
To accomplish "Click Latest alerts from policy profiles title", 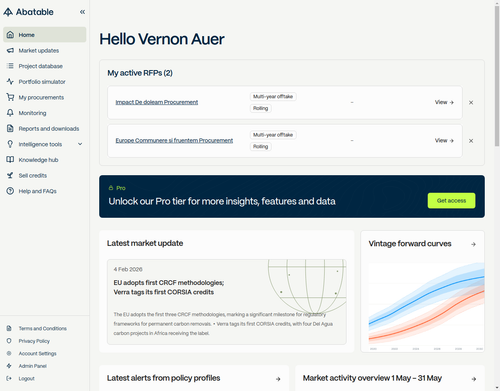I will point(164,378).
